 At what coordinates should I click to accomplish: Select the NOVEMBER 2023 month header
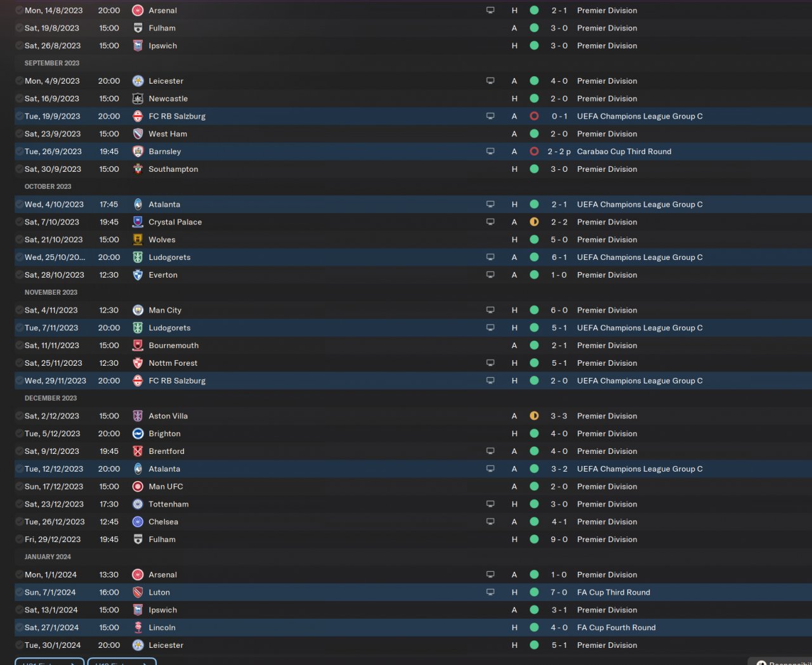51,293
